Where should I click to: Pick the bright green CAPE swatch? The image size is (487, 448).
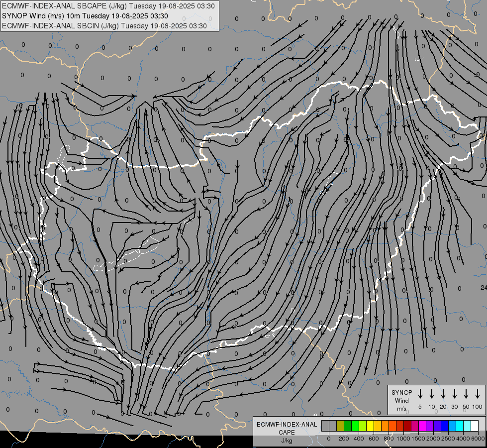point(355,426)
